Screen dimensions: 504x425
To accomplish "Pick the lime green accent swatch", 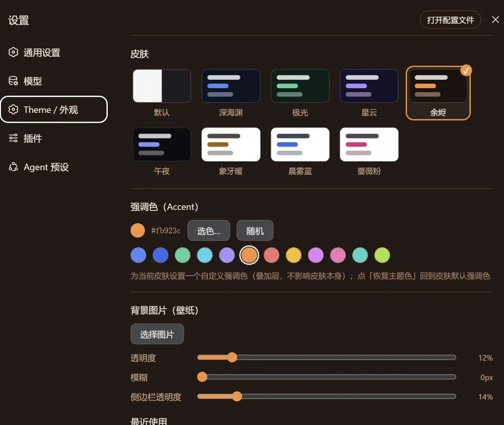I will click(382, 255).
